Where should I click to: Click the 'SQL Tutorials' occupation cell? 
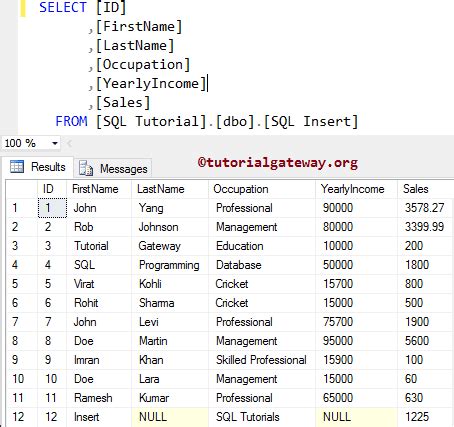[262, 417]
